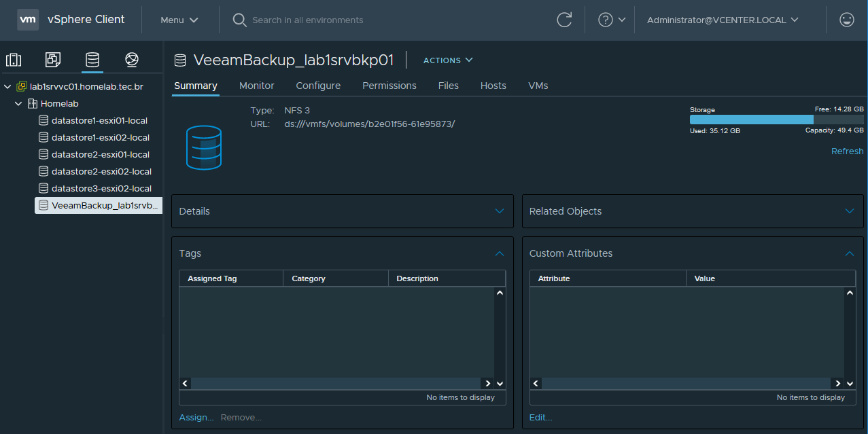This screenshot has height=434, width=868.
Task: Sort by Assigned Tag column header
Action: click(x=231, y=278)
